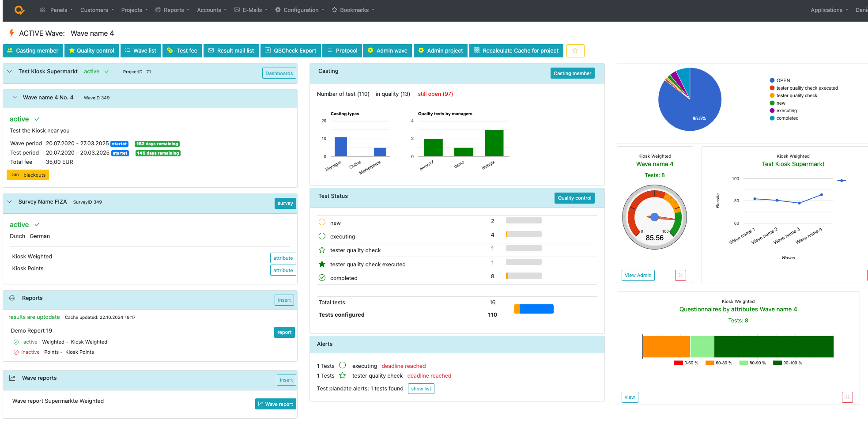The height and width of the screenshot is (424, 868).
Task: Open the Admin project toolbar button
Action: click(441, 51)
